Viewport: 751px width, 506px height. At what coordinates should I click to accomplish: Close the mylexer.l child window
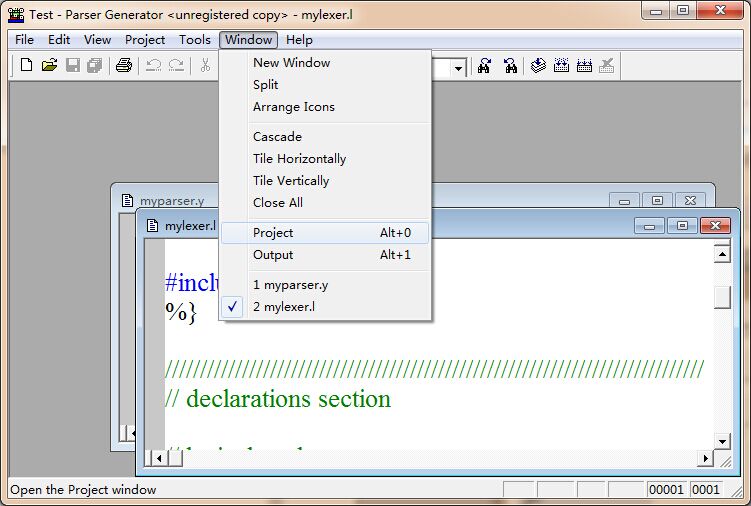pos(715,226)
